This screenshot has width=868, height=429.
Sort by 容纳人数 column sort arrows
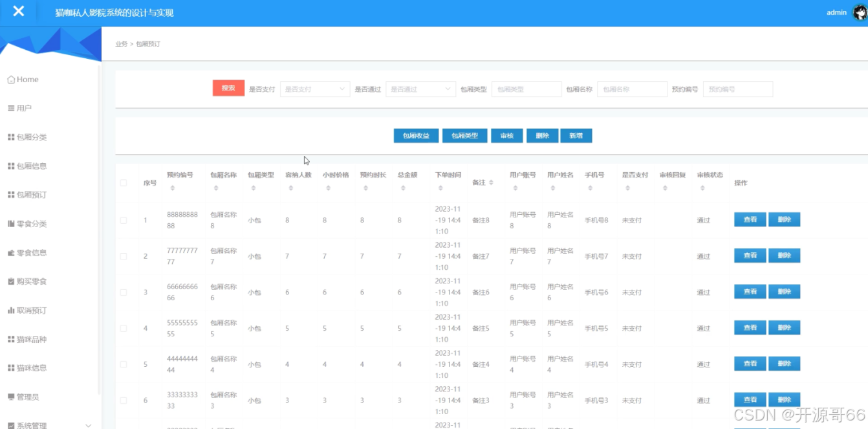tap(290, 188)
